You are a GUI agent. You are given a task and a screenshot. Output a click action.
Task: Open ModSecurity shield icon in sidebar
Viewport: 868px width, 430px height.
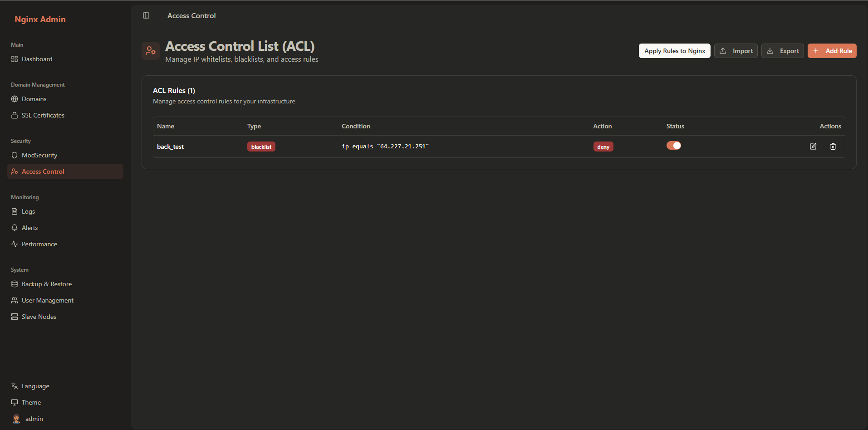[x=15, y=155]
